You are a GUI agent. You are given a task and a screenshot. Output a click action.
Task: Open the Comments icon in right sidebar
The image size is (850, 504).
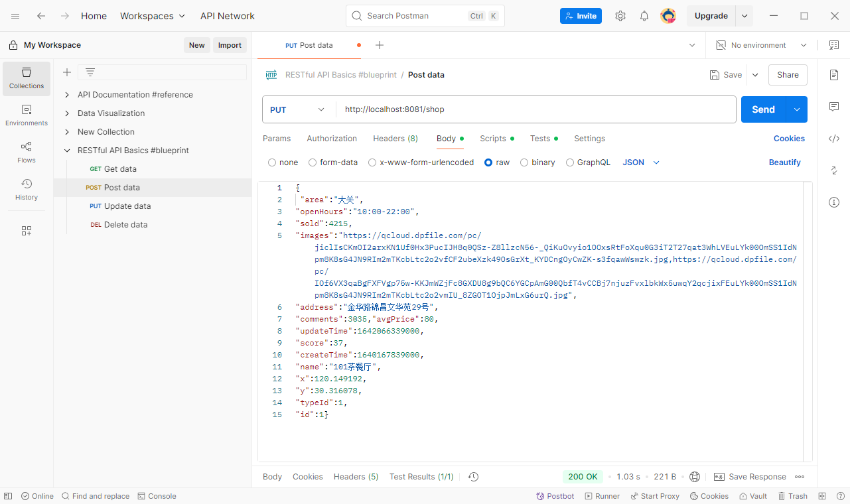[834, 107]
